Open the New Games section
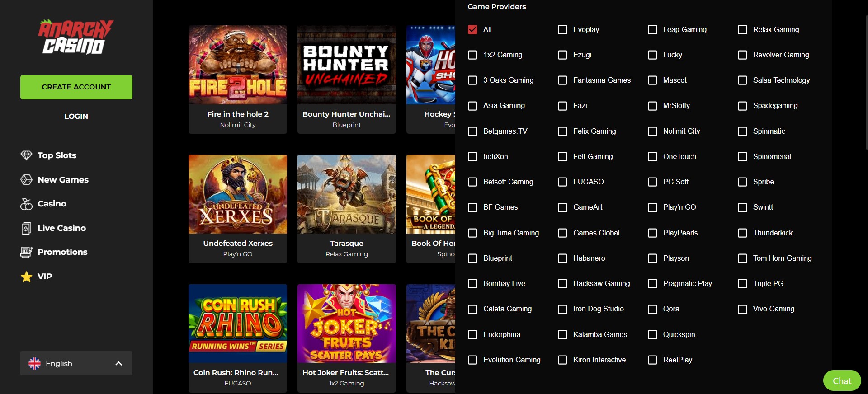 pos(63,180)
